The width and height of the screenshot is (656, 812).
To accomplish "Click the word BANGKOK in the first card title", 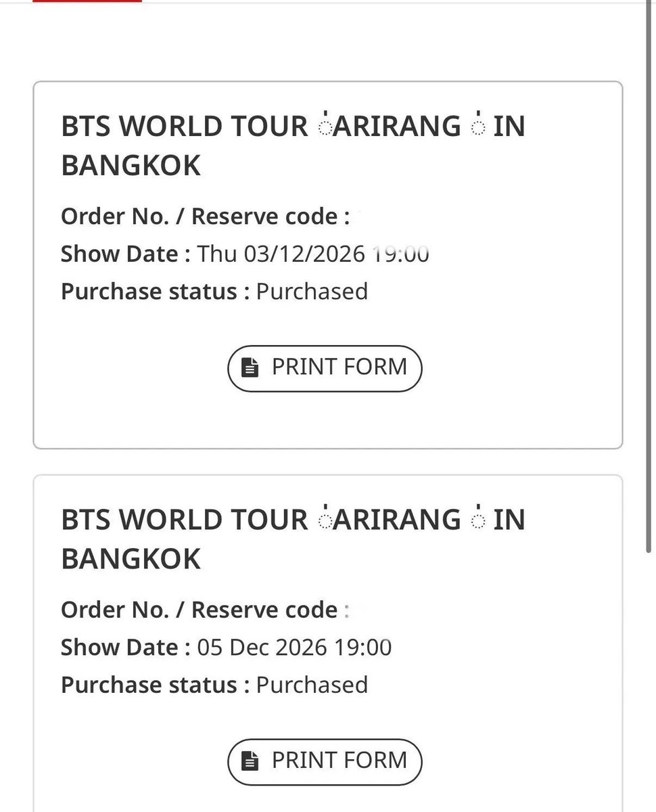I will pos(131,165).
